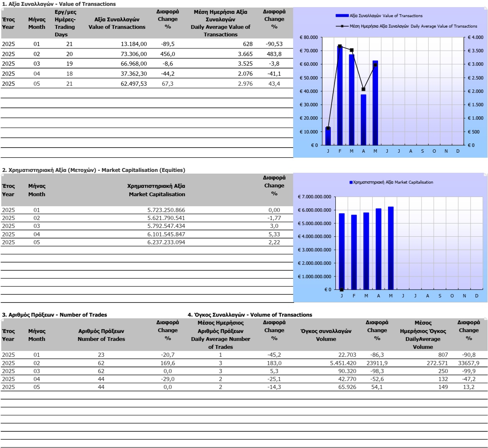The image size is (488, 448).
Task: Click the 5,33 capitalisation change value
Action: (274, 234)
